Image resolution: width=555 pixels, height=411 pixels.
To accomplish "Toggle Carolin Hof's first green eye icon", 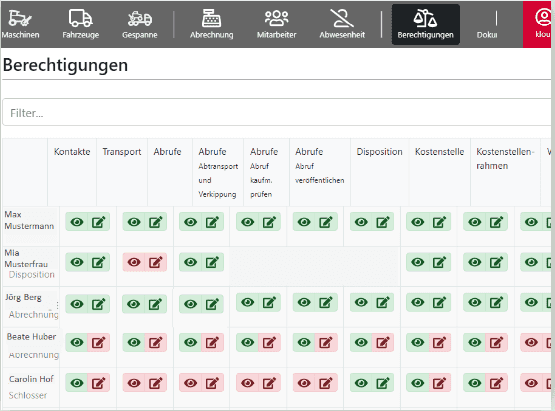I will pyautogui.click(x=77, y=383).
